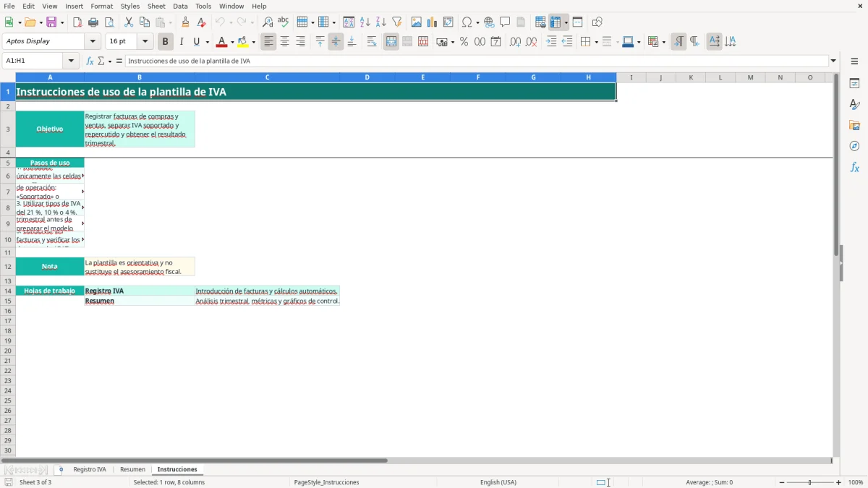Expand borders dropdown arrow
Image resolution: width=868 pixels, height=488 pixels.
click(595, 42)
